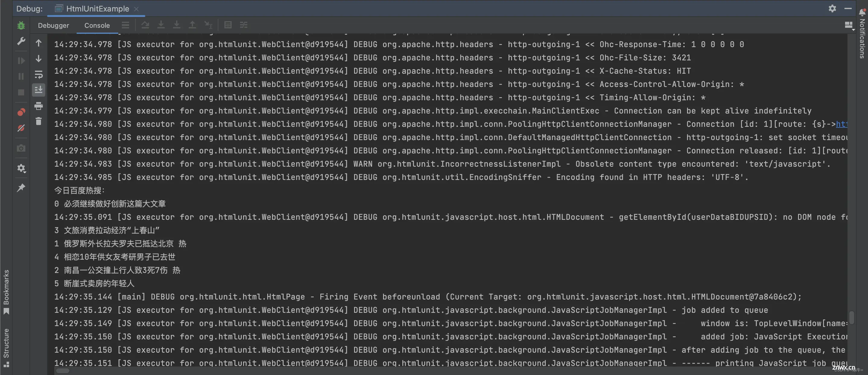The height and width of the screenshot is (375, 868).
Task: Select the Console tab
Action: pyautogui.click(x=97, y=25)
